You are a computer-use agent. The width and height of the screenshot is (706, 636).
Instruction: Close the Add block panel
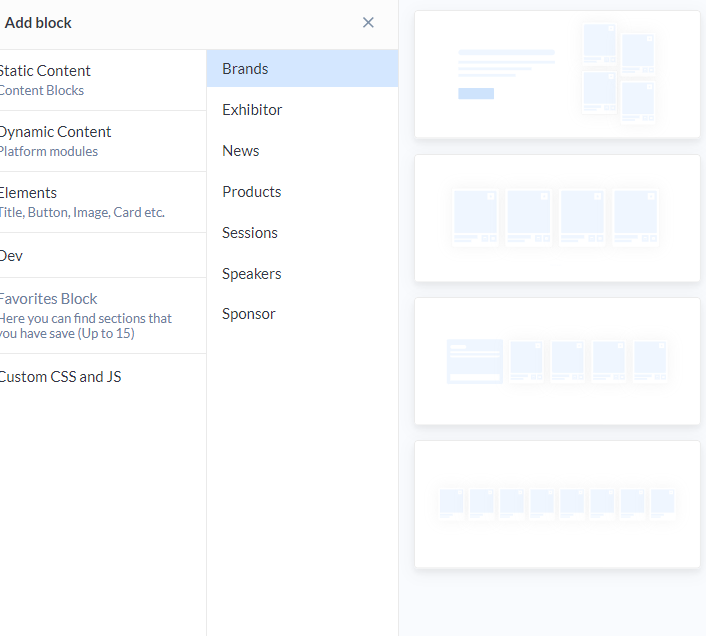[368, 23]
